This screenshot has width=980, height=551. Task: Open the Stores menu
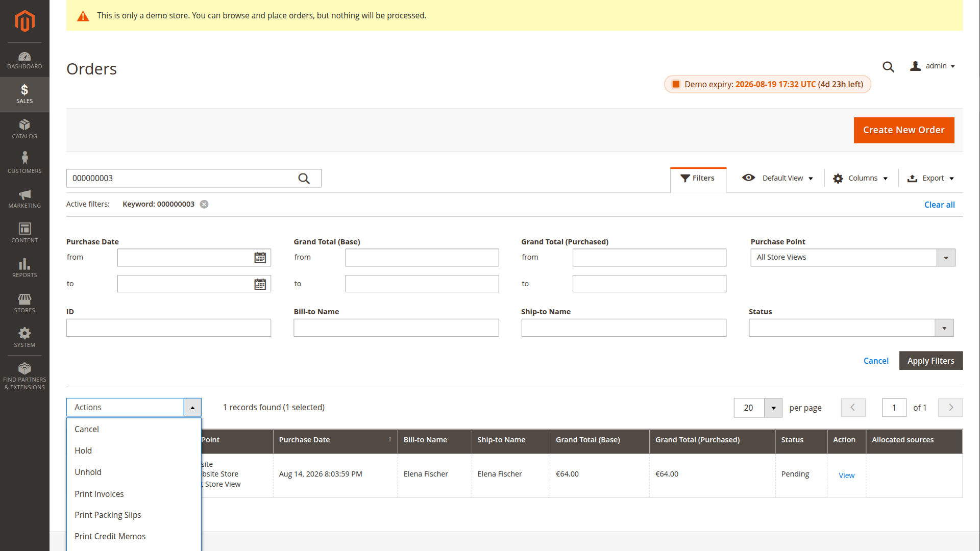pyautogui.click(x=24, y=303)
